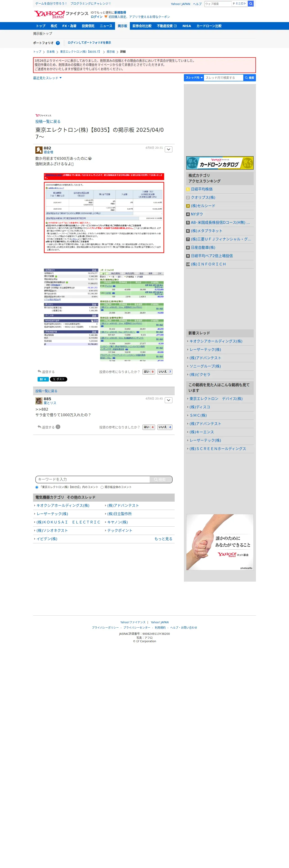Vote はい on post 885
This screenshot has height=868, width=289.
pyautogui.click(x=149, y=427)
